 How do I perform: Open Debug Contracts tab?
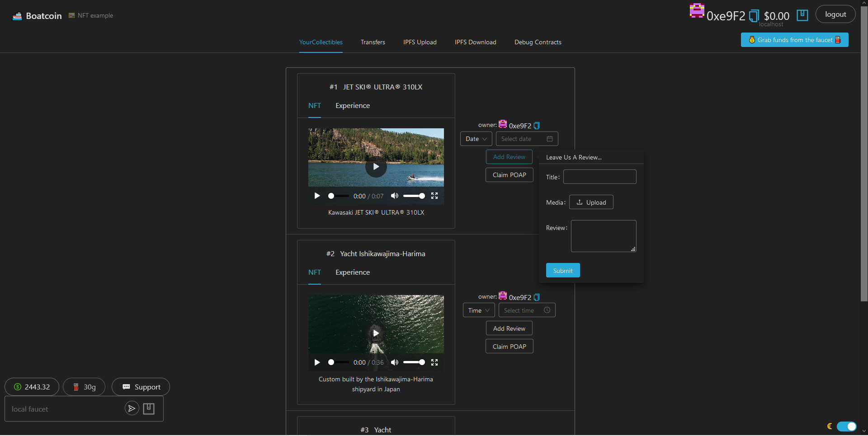pyautogui.click(x=538, y=42)
